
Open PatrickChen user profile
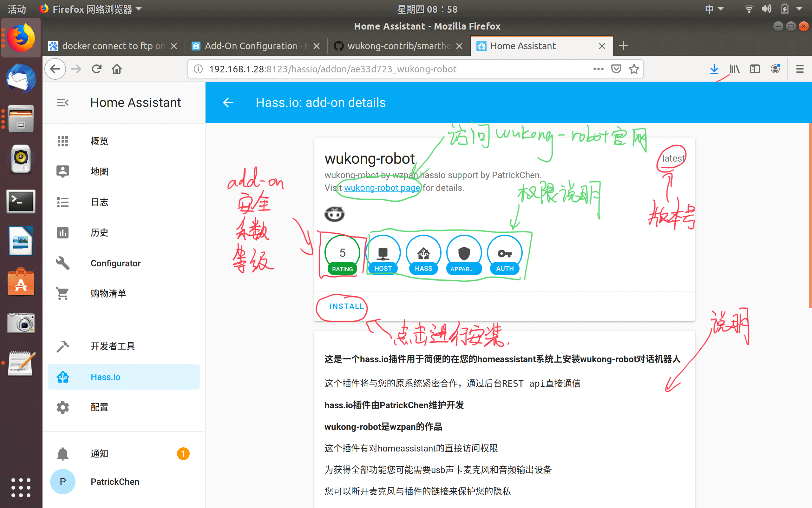pyautogui.click(x=123, y=482)
